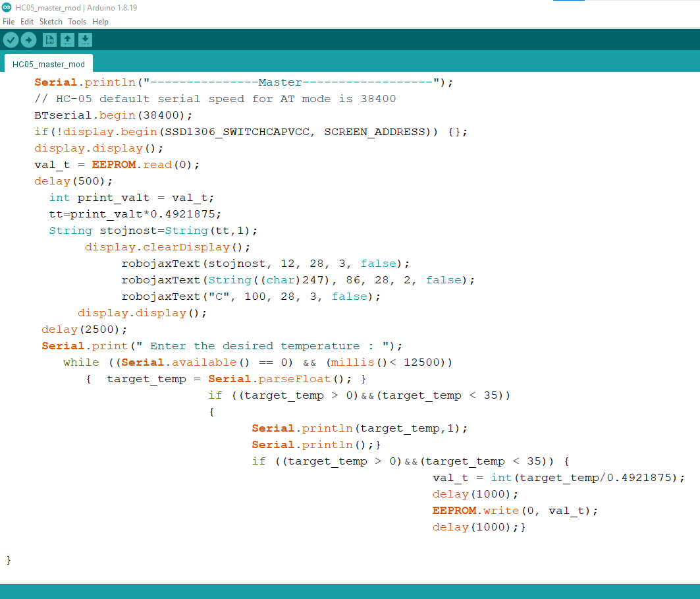Click the Verify sketch checkmark icon

pos(11,40)
